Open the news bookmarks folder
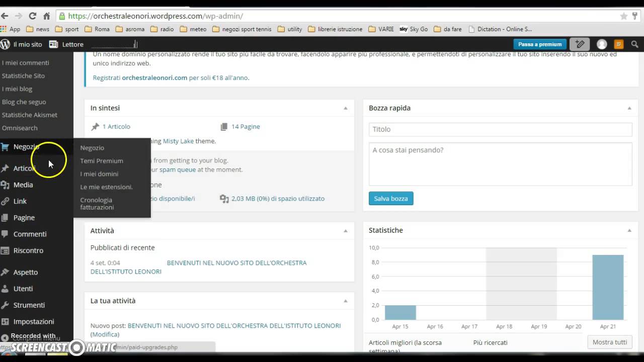The height and width of the screenshot is (362, 644). click(38, 29)
